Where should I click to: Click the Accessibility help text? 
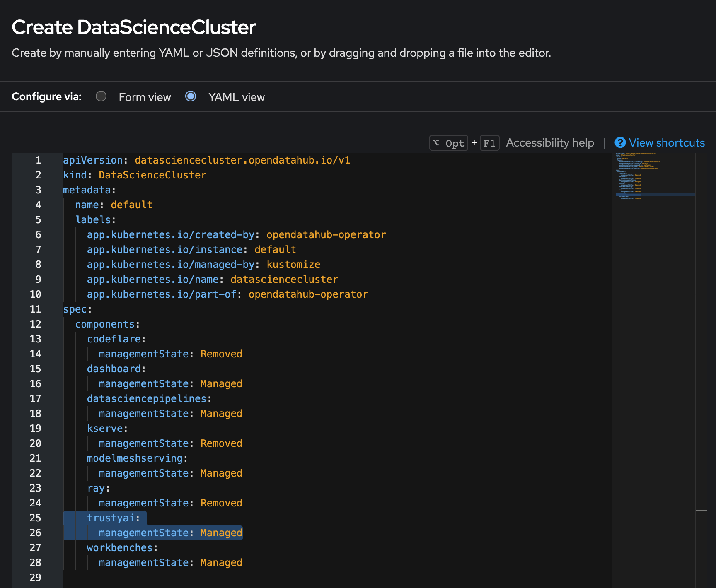550,143
